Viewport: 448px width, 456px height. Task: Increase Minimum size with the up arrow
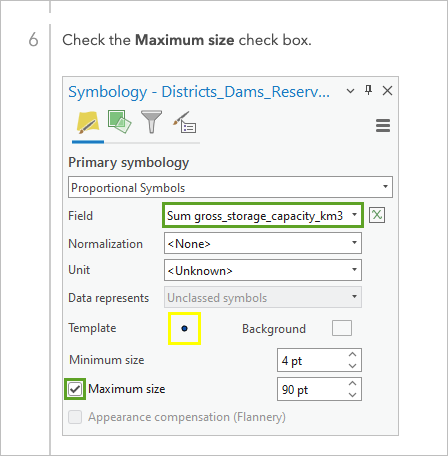[352, 355]
